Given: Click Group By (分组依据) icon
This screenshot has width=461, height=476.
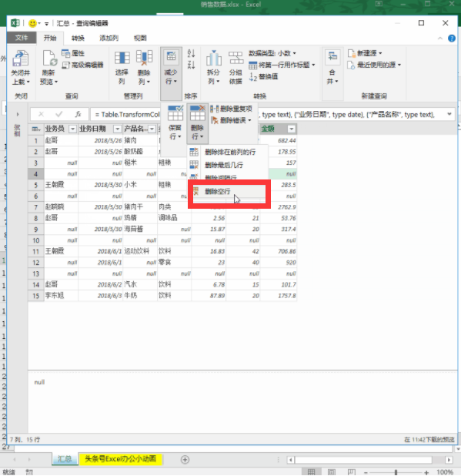Looking at the screenshot, I should coord(236,58).
